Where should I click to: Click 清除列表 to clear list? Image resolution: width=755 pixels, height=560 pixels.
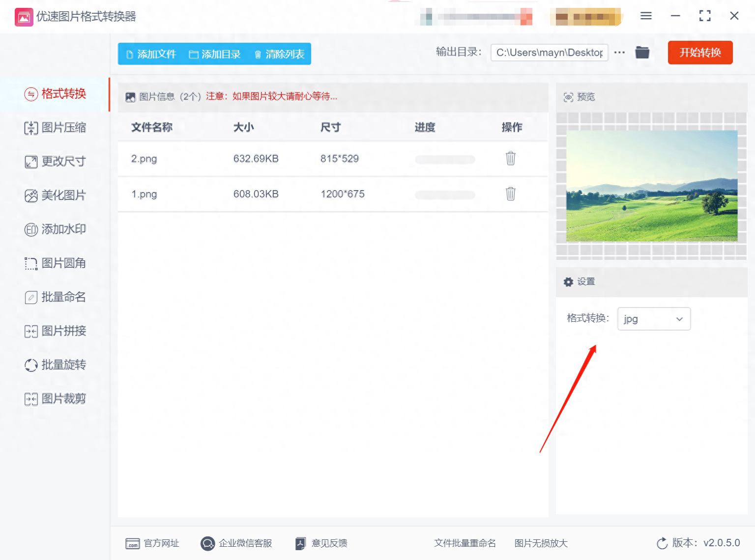279,54
